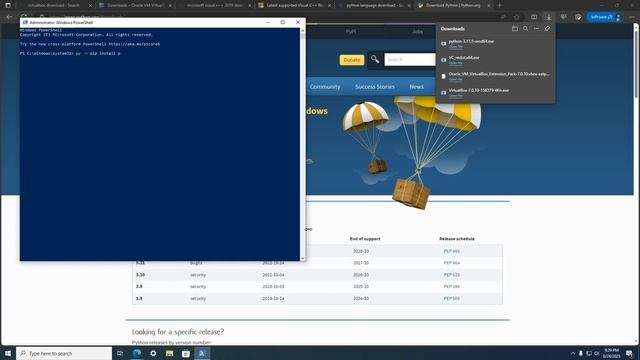The width and height of the screenshot is (640, 360).
Task: Open PyPI link in top bar
Action: pos(351,31)
